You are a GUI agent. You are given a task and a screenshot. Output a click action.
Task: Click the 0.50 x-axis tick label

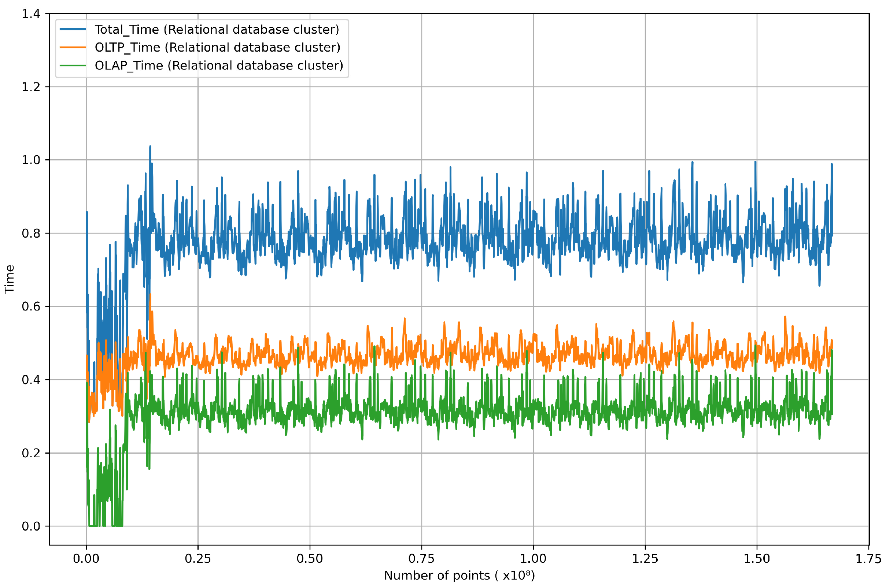tap(310, 559)
